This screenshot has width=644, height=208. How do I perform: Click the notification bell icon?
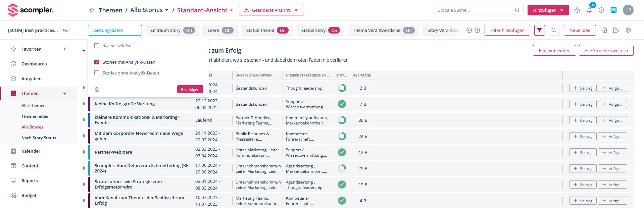click(589, 10)
